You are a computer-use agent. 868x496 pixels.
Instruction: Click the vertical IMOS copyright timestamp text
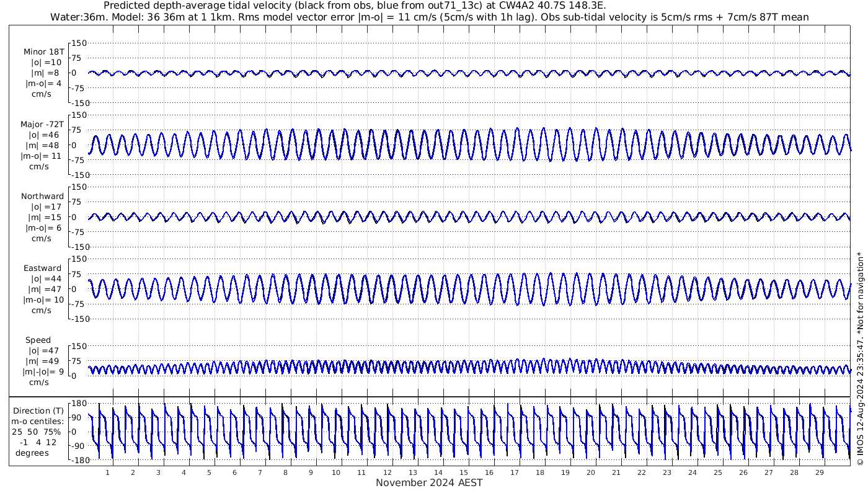pyautogui.click(x=859, y=358)
